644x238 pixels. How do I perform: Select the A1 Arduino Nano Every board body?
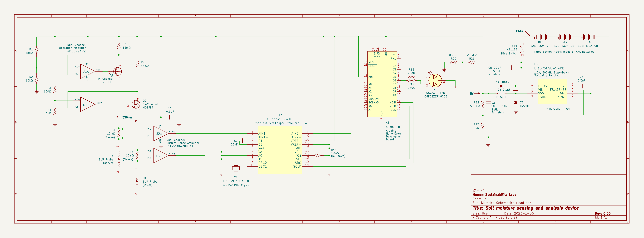click(382, 84)
